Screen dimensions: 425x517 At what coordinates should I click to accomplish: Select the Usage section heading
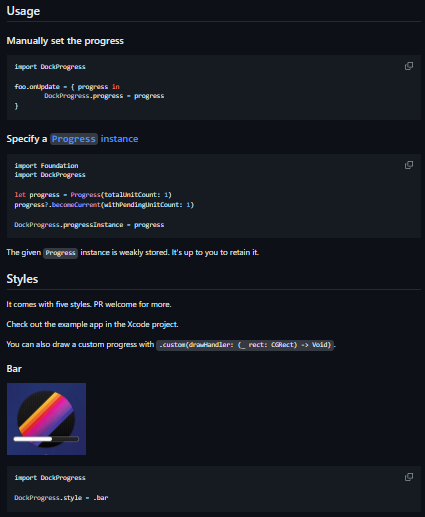(x=23, y=11)
